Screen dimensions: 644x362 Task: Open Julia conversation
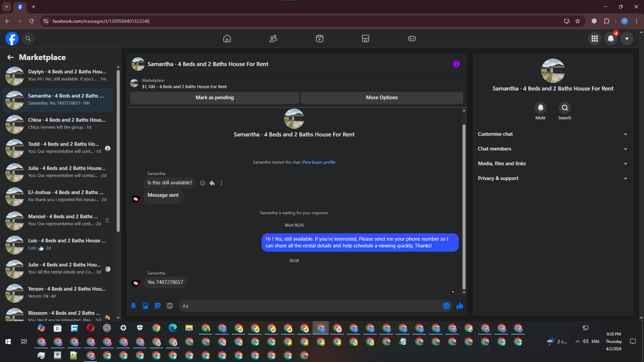pos(58,172)
